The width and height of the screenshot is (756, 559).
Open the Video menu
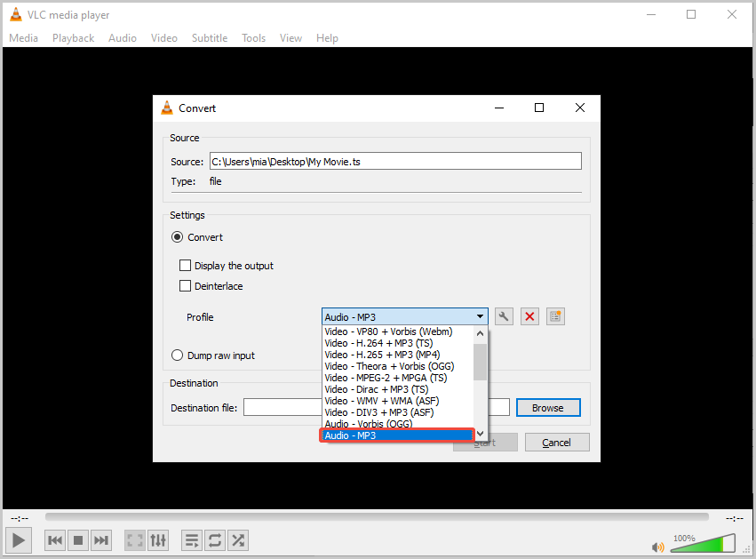tap(164, 38)
